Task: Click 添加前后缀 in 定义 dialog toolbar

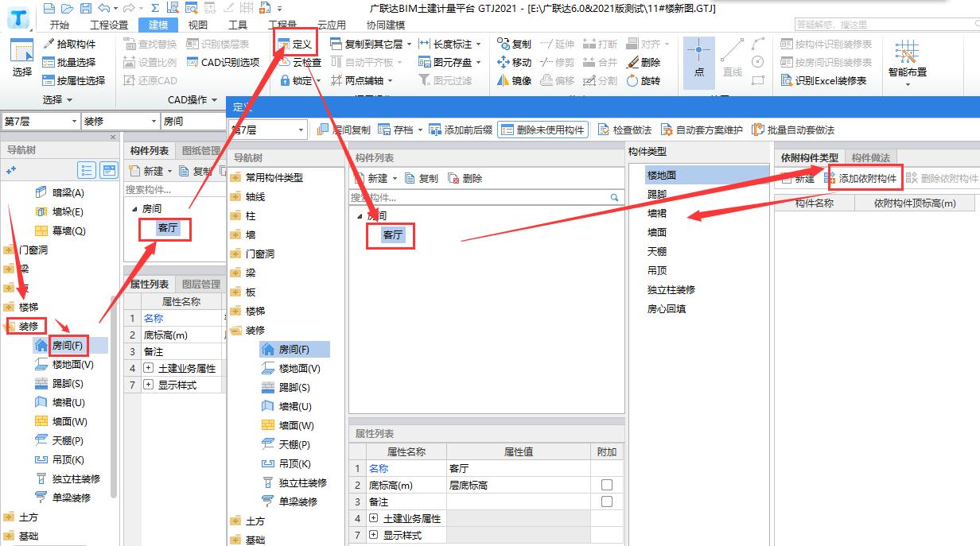Action: (461, 130)
